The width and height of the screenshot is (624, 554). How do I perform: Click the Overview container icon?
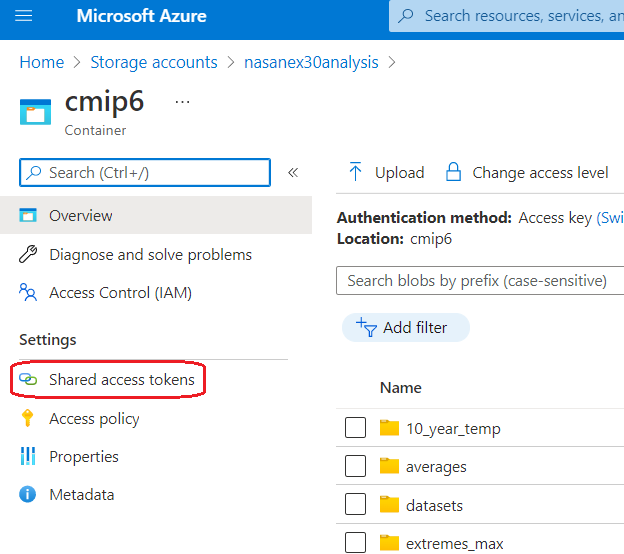coord(28,215)
